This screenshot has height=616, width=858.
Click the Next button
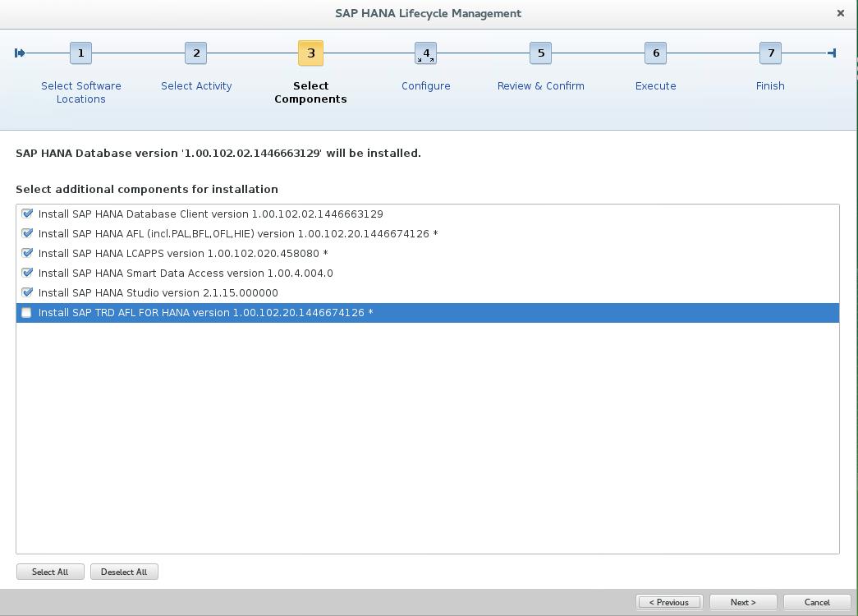[x=742, y=601]
